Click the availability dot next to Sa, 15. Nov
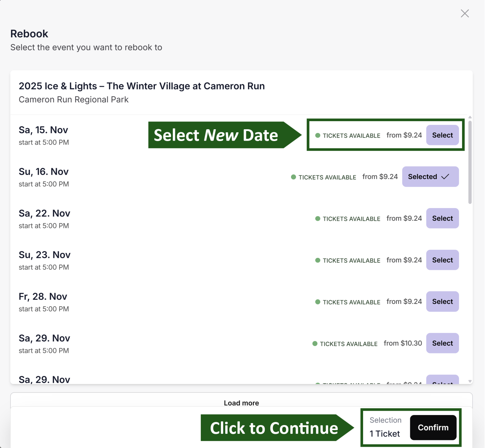The width and height of the screenshot is (485, 448). [317, 135]
